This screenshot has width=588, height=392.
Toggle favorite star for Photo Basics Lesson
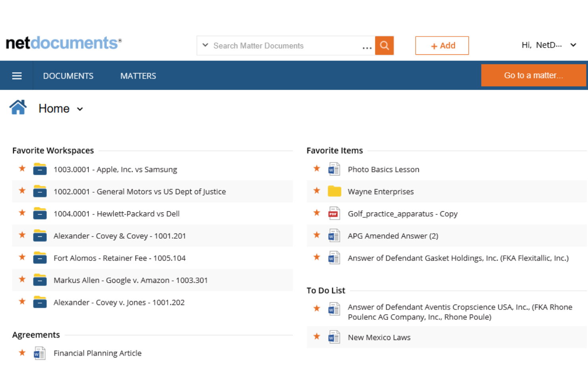[x=317, y=168]
